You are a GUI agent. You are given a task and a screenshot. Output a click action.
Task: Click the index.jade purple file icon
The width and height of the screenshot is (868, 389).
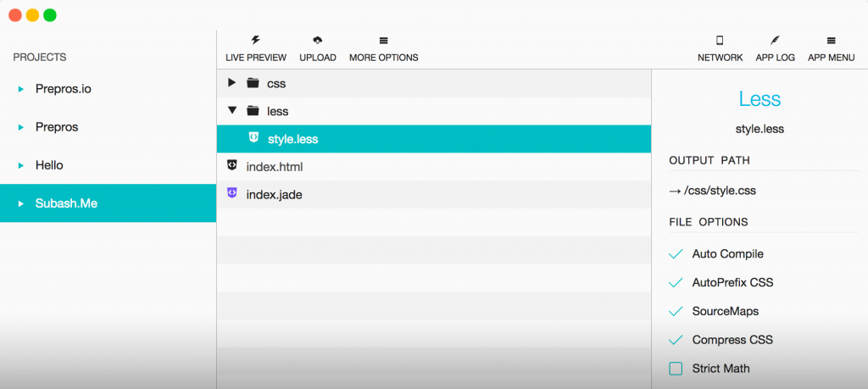(232, 193)
